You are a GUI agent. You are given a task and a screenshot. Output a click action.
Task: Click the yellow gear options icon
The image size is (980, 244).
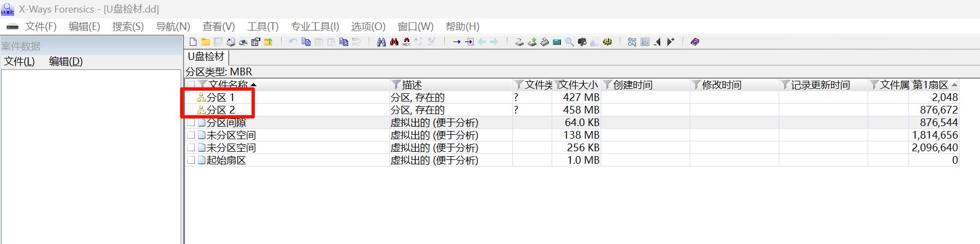tap(607, 42)
